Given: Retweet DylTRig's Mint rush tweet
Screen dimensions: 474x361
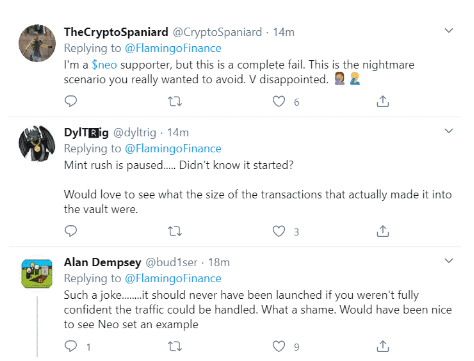Looking at the screenshot, I should 175,231.
